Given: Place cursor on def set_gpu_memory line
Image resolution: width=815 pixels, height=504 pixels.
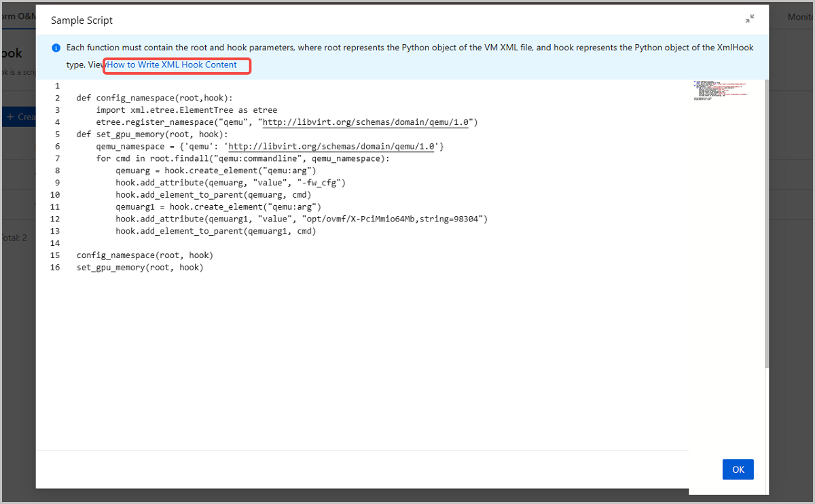Looking at the screenshot, I should tap(152, 134).
